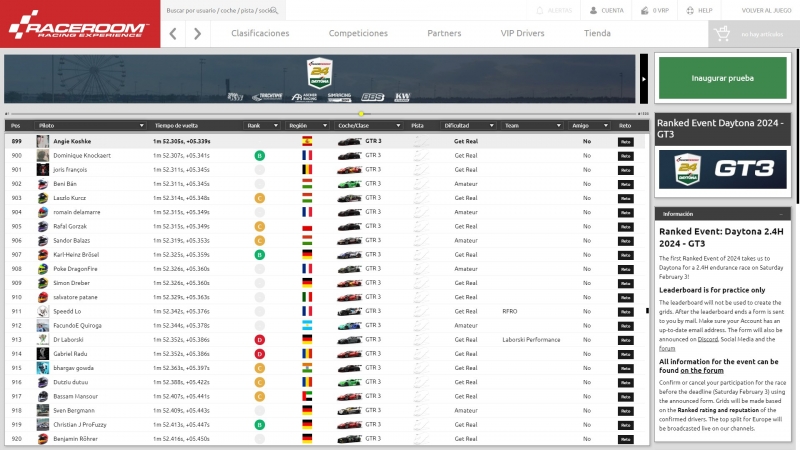Screen dimensions: 800x450
Task: Click the KW sponsor logo
Action: click(402, 97)
